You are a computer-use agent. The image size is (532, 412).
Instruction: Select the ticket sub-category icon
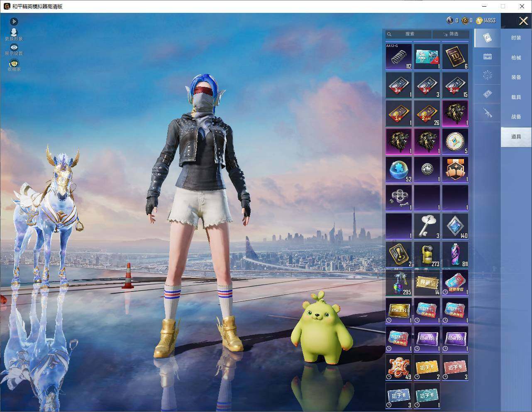click(x=488, y=94)
